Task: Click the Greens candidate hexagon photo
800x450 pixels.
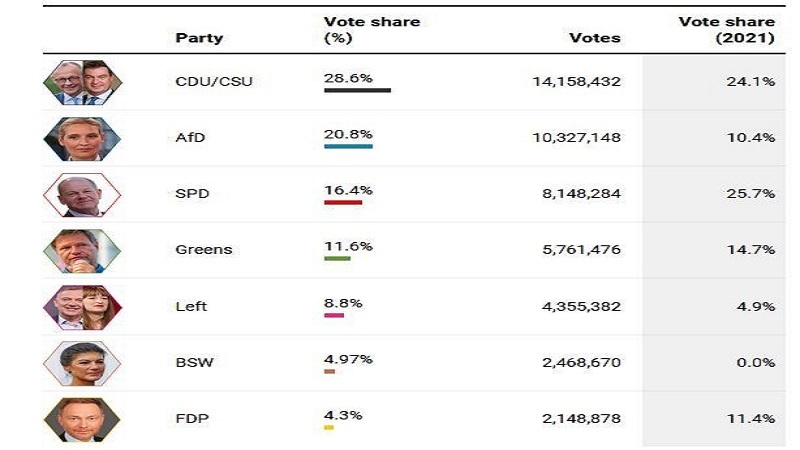Action: click(x=83, y=251)
